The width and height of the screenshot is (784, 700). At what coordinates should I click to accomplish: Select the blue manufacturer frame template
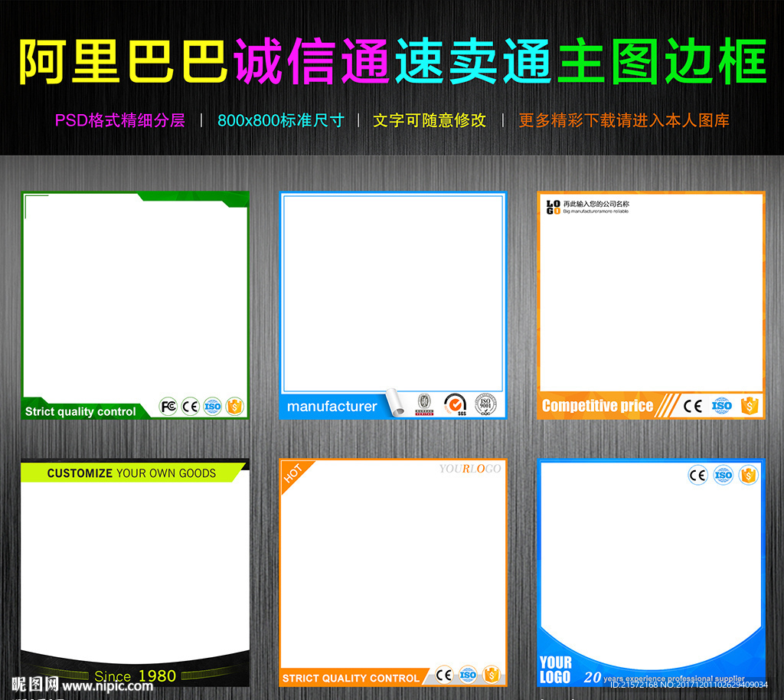click(393, 305)
